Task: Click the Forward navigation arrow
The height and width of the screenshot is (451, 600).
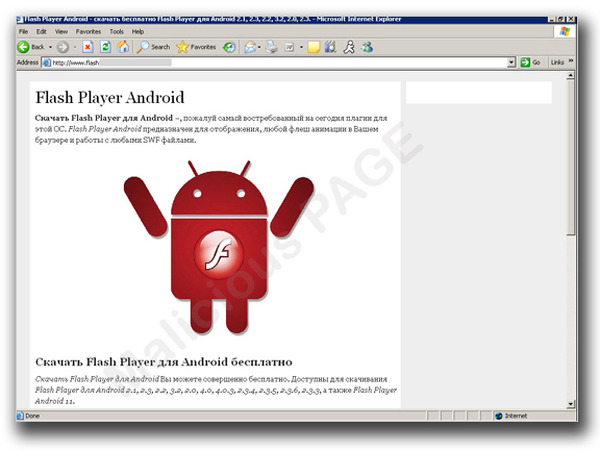Action: 63,47
